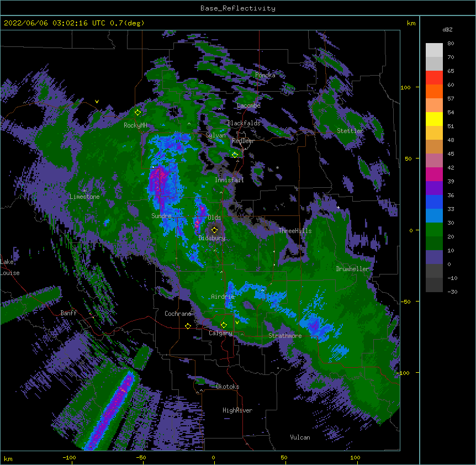Select the ThreeHills label
This screenshot has width=476, height=465.
coord(295,231)
